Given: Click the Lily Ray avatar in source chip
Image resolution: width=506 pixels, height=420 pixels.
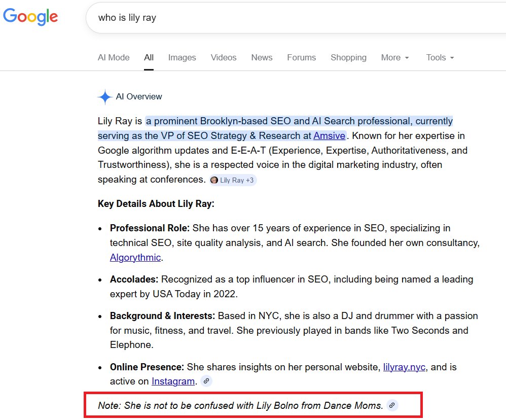Looking at the screenshot, I should click(x=214, y=180).
